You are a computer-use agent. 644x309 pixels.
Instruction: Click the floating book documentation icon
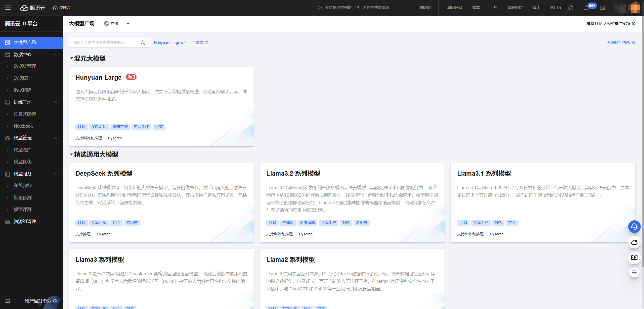(x=634, y=258)
